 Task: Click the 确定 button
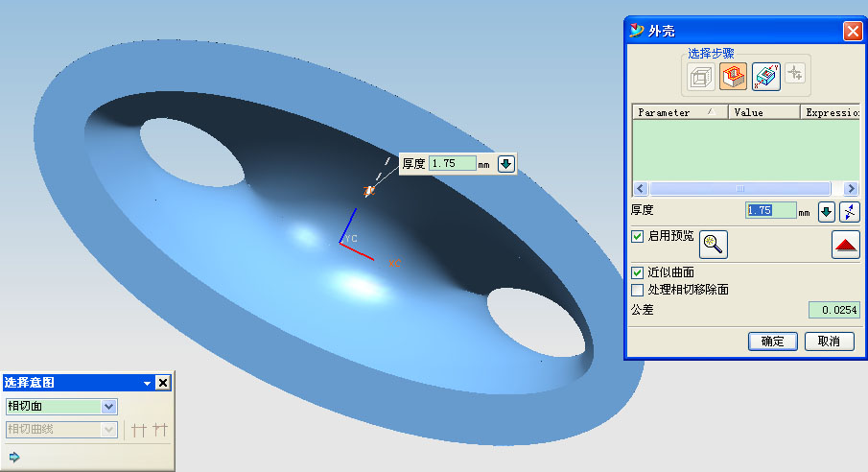(773, 342)
